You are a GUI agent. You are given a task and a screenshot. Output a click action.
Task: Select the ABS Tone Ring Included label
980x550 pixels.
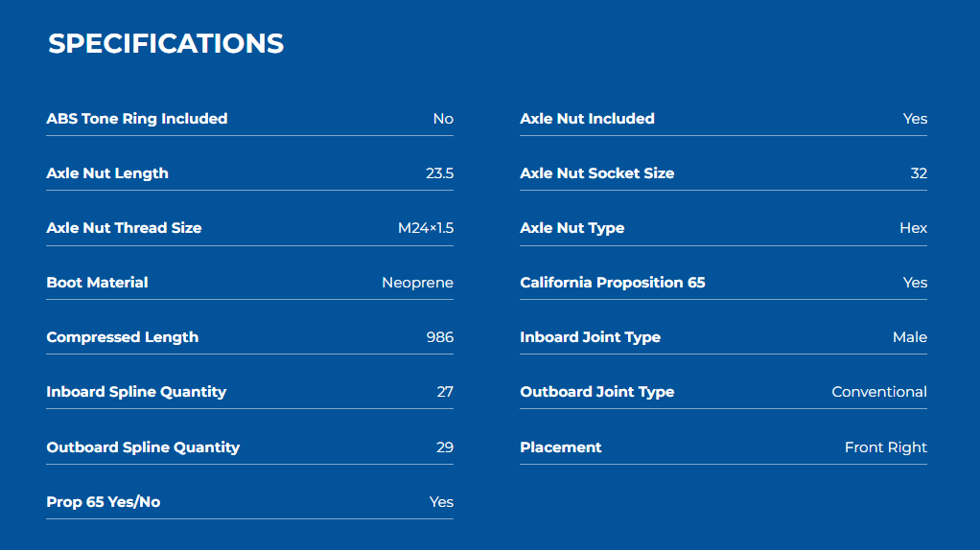tap(137, 119)
